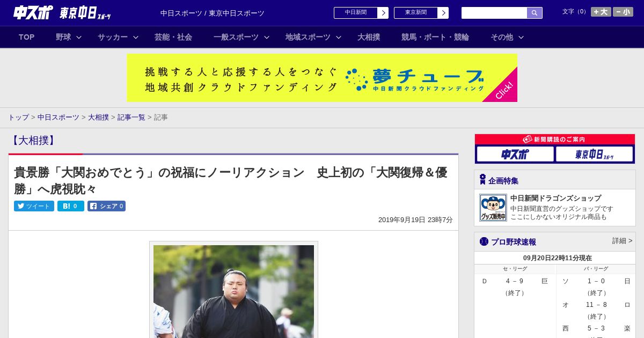Click the search magnifier button
The width and height of the screenshot is (644, 338).
pos(535,13)
